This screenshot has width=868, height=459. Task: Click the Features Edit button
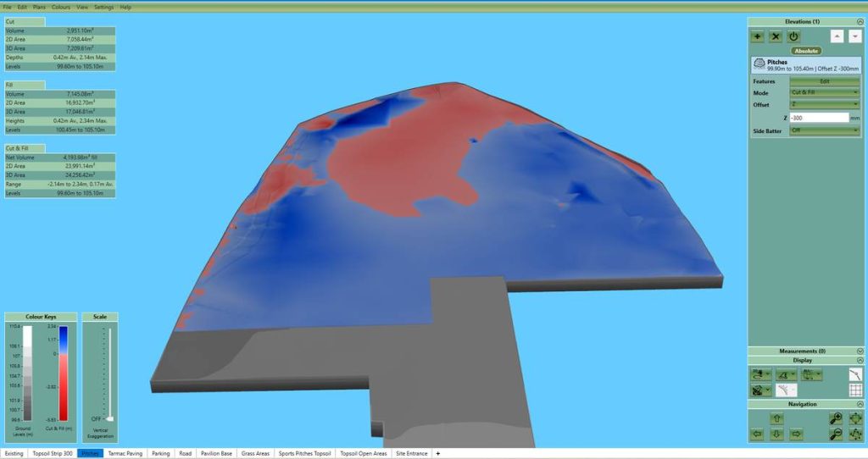click(824, 81)
